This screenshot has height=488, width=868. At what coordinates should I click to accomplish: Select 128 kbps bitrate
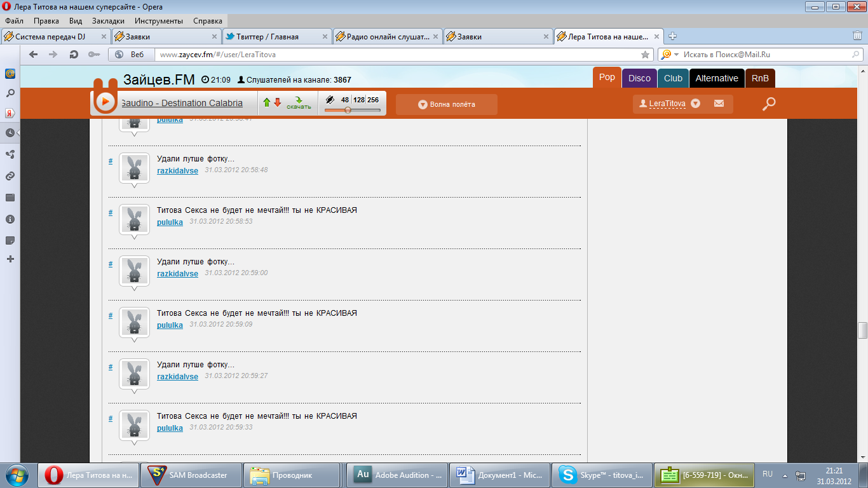point(359,100)
